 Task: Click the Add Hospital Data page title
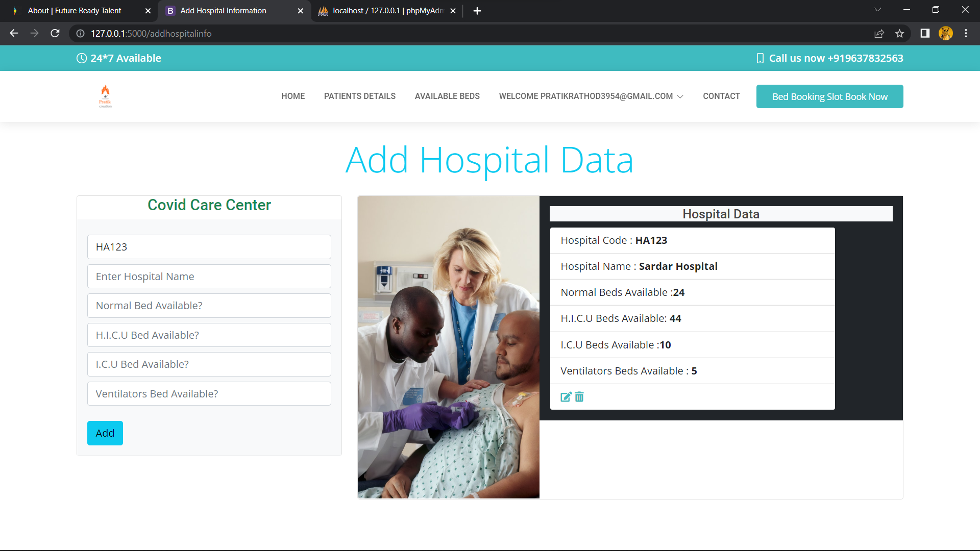click(489, 160)
